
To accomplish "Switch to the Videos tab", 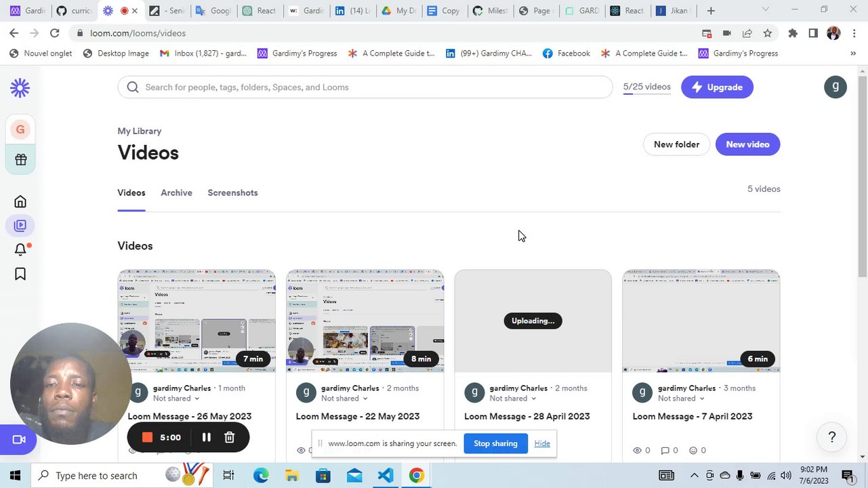I will [x=131, y=193].
